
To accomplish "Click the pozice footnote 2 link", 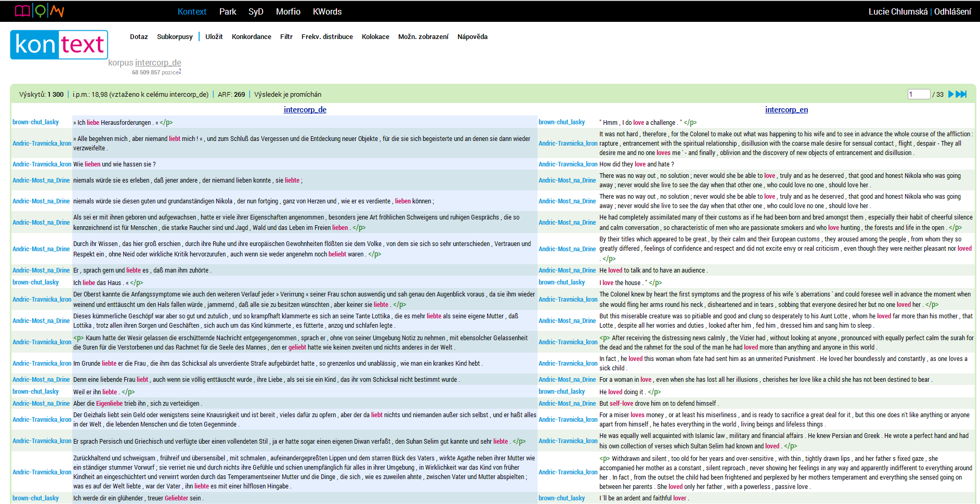I will point(180,72).
